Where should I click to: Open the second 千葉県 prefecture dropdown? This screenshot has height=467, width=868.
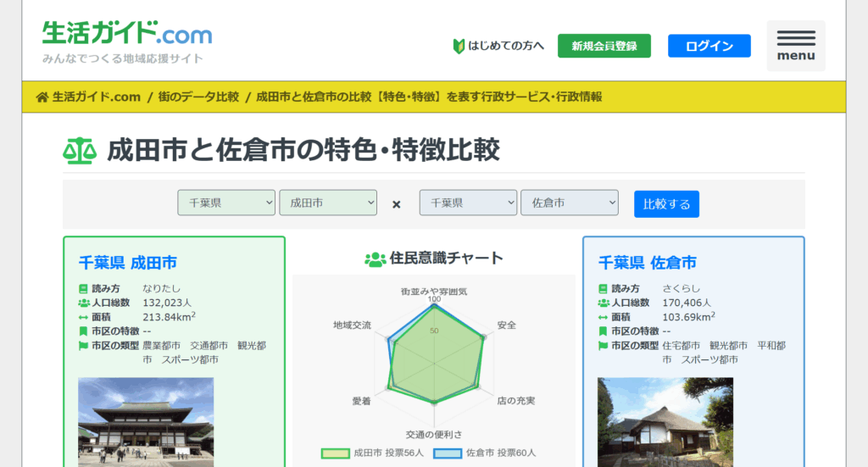468,203
